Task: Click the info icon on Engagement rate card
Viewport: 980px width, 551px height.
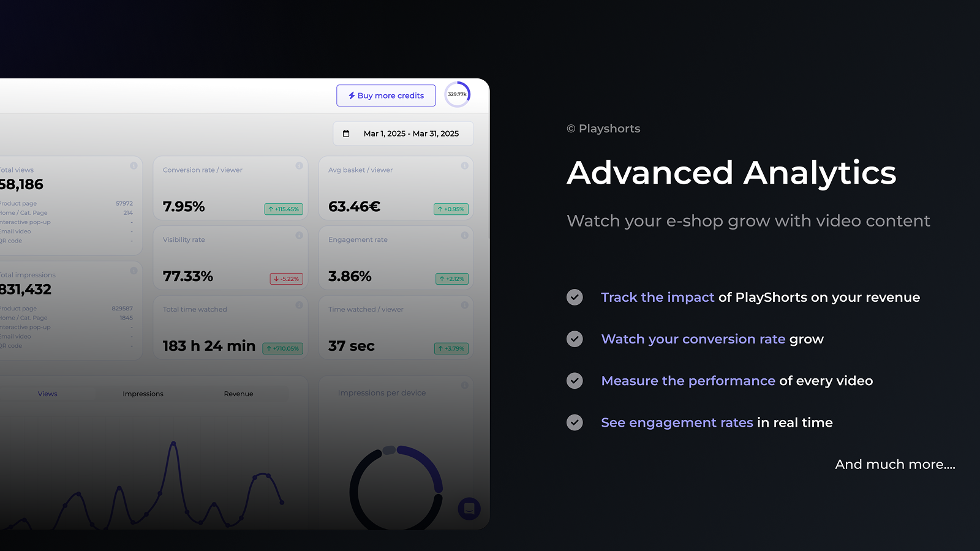Action: [464, 236]
